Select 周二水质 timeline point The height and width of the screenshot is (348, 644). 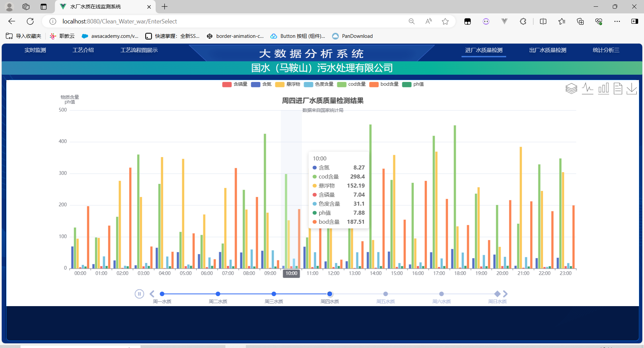pyautogui.click(x=218, y=294)
